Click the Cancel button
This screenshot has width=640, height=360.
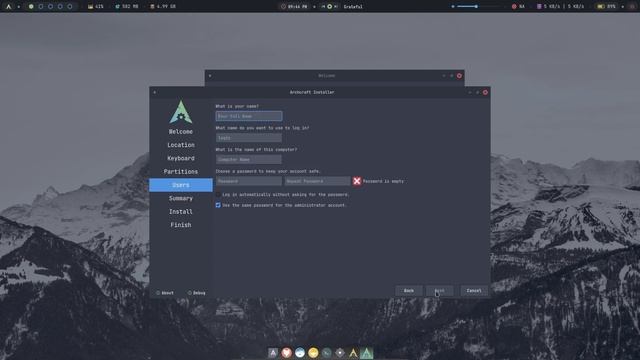click(474, 291)
